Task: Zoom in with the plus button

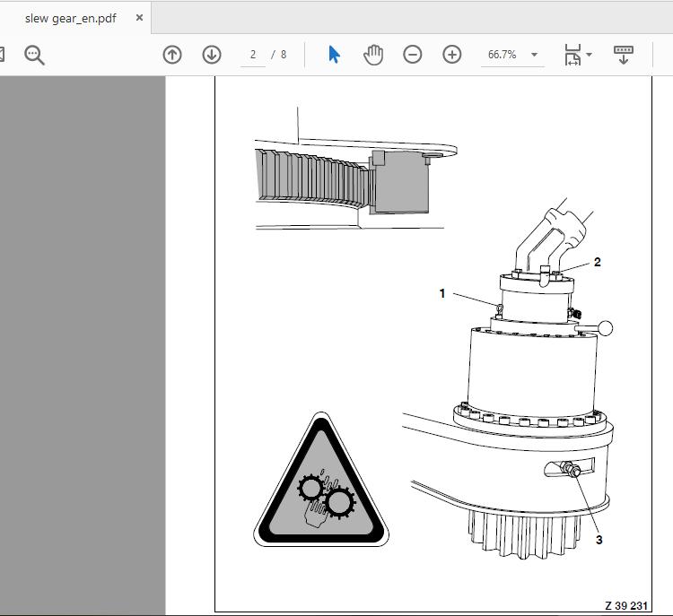Action: coord(452,55)
